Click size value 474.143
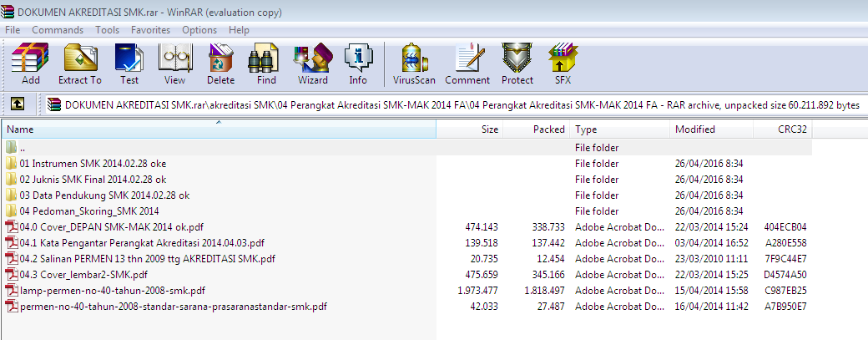The image size is (868, 340). (x=482, y=227)
